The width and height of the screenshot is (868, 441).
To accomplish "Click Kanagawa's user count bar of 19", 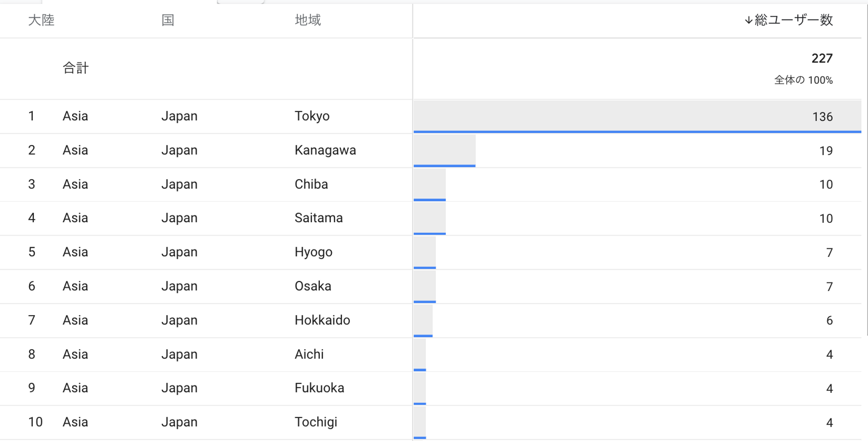I will pyautogui.click(x=444, y=151).
